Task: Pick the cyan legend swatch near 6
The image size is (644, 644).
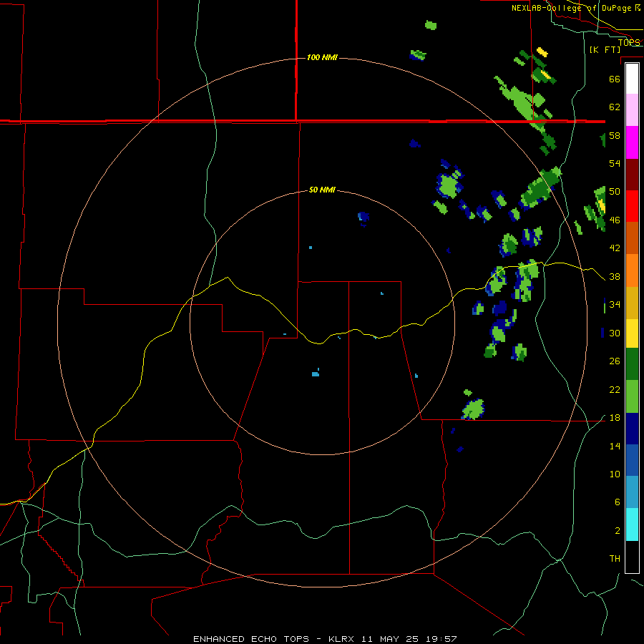Action: click(632, 525)
